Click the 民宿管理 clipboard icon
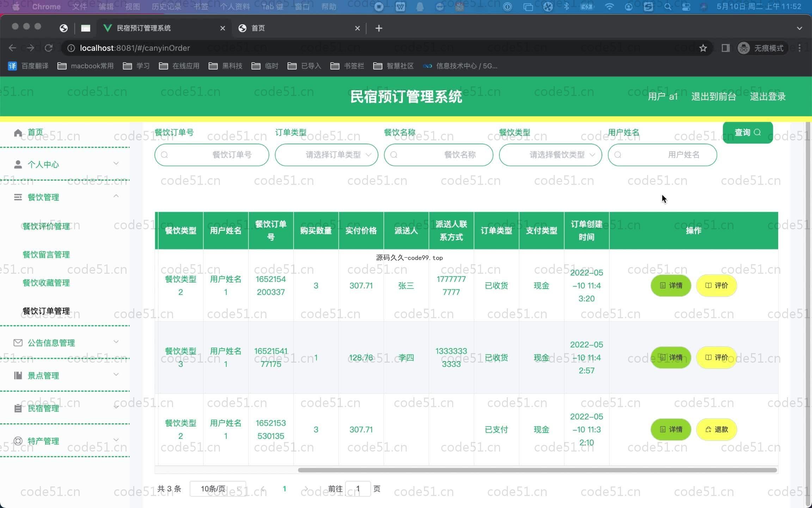 [18, 408]
